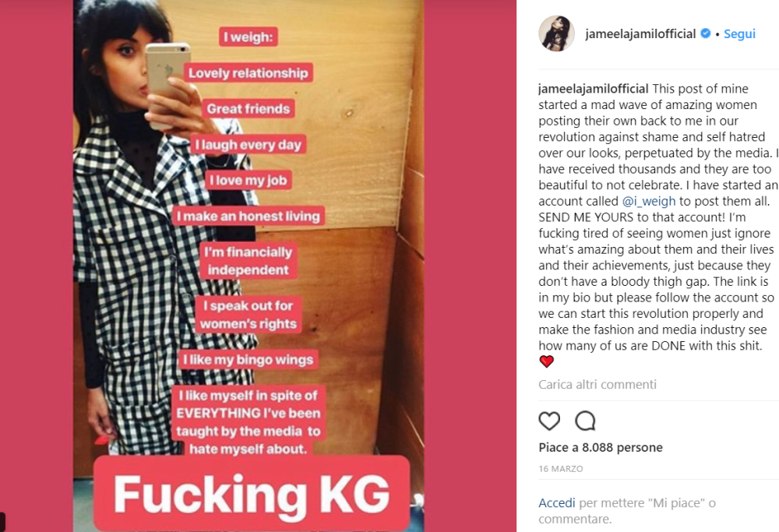The image size is (779, 532).
Task: Click the "I like my bingo wings" label
Action: (249, 360)
